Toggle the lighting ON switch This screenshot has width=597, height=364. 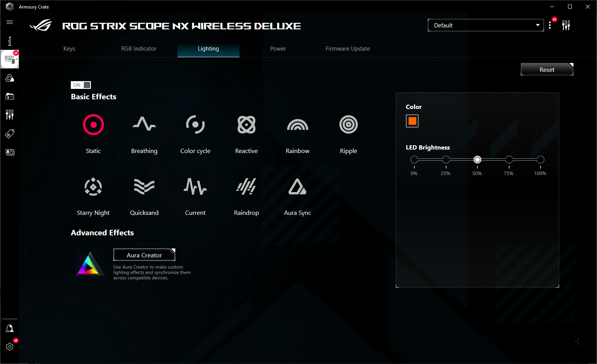pyautogui.click(x=81, y=85)
